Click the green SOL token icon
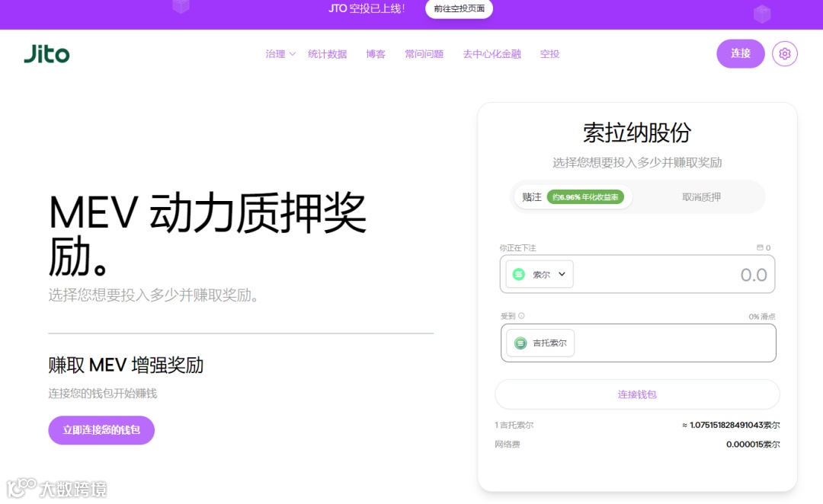 pos(519,274)
